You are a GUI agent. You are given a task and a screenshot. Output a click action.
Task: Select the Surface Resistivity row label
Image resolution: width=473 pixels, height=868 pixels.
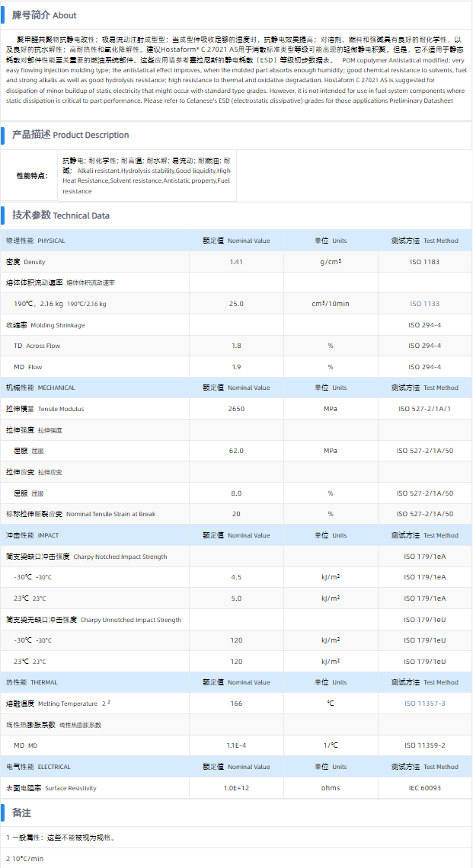pyautogui.click(x=51, y=788)
